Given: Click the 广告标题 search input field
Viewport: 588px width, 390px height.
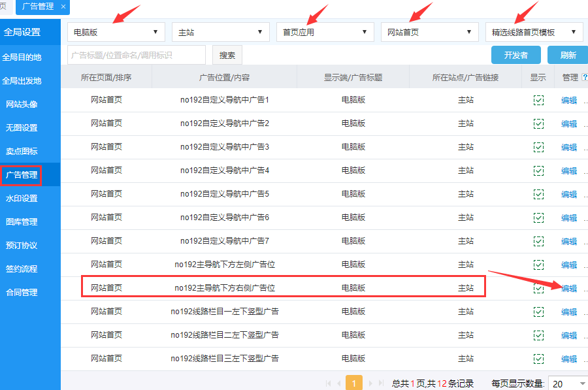Looking at the screenshot, I should [136, 56].
